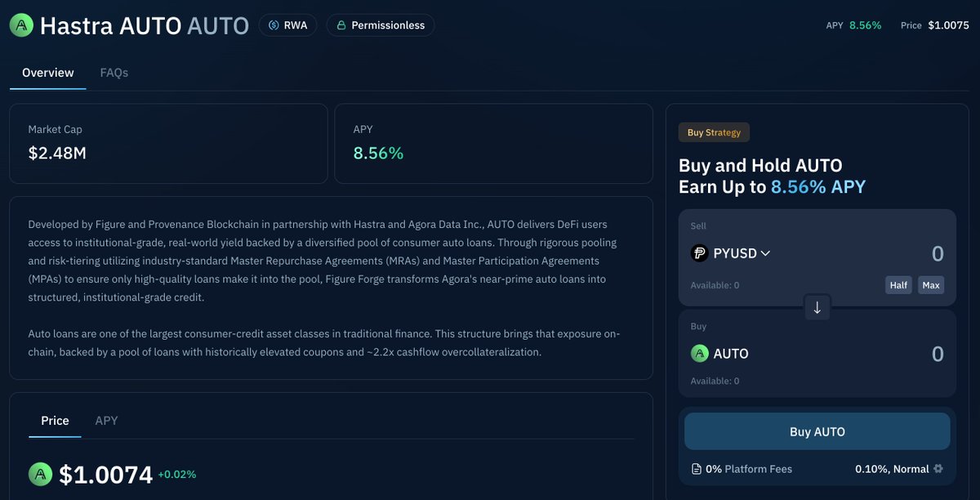Swap direction with the down arrow button
The height and width of the screenshot is (500, 980).
tap(817, 308)
